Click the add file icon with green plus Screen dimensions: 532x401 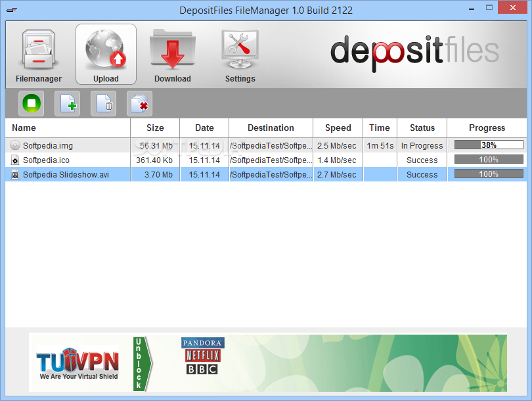(68, 103)
